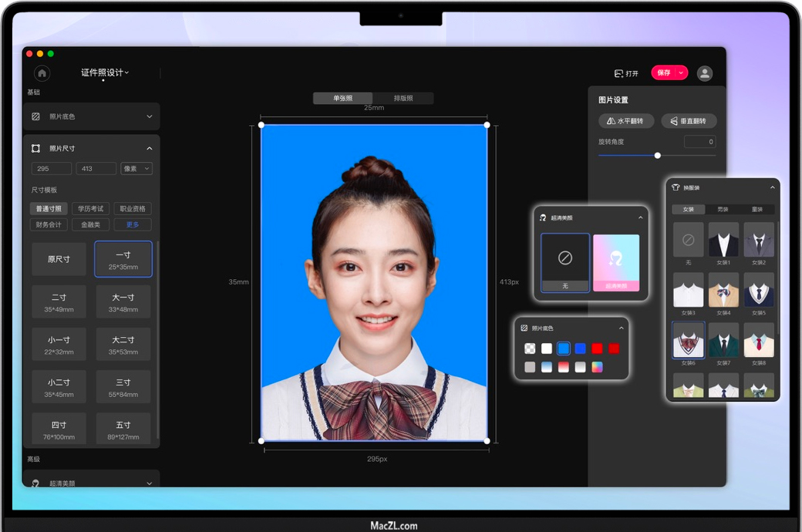Click the red 保存 save button
The width and height of the screenshot is (802, 532).
tap(663, 72)
